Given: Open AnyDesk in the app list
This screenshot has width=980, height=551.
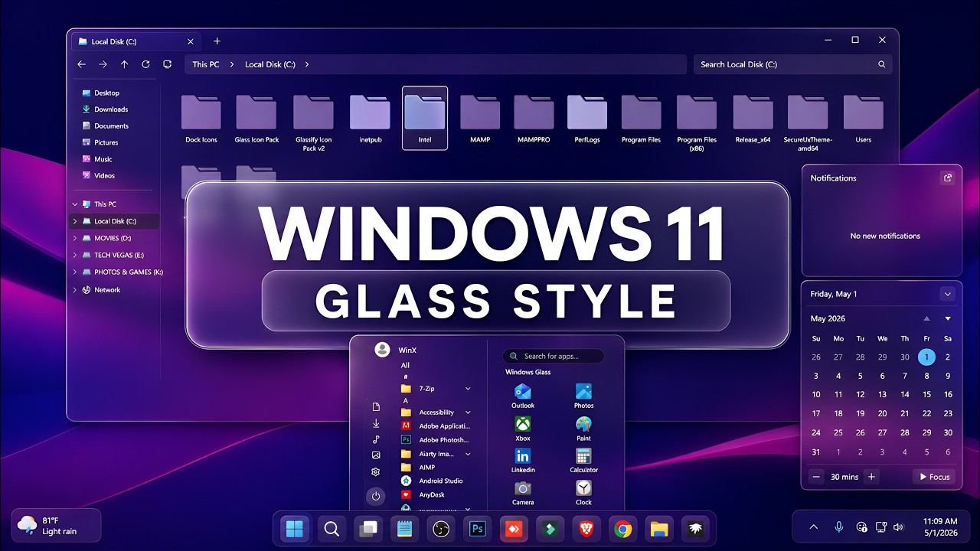Looking at the screenshot, I should coord(423,494).
